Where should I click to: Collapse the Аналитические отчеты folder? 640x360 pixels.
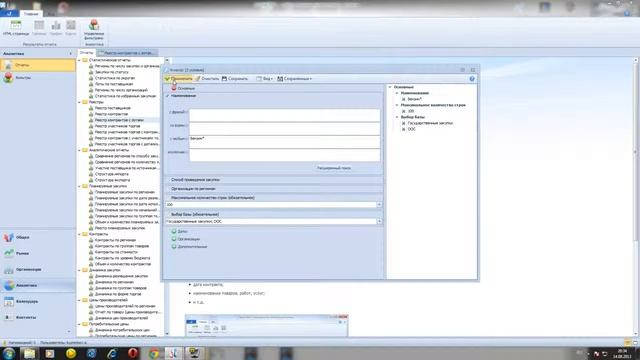(x=80, y=150)
